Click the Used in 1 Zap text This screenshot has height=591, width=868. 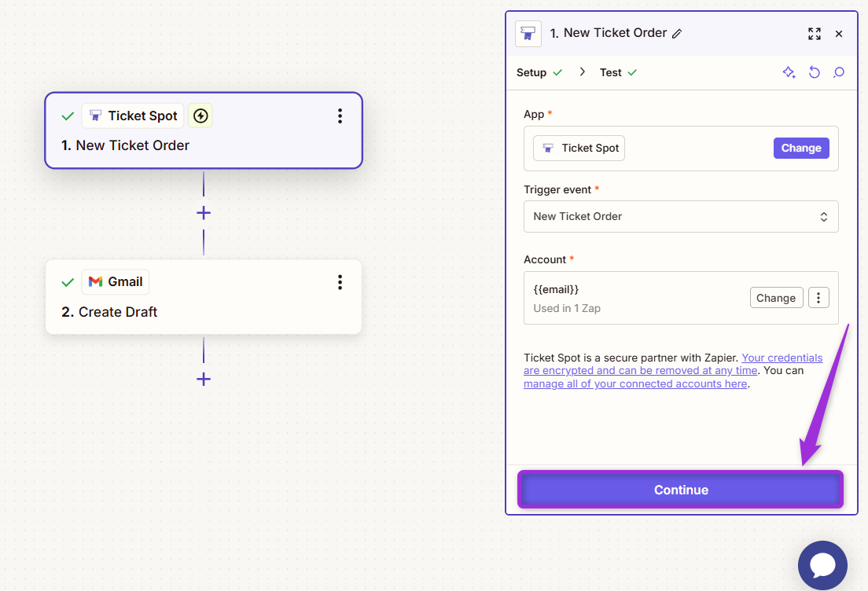pos(567,308)
